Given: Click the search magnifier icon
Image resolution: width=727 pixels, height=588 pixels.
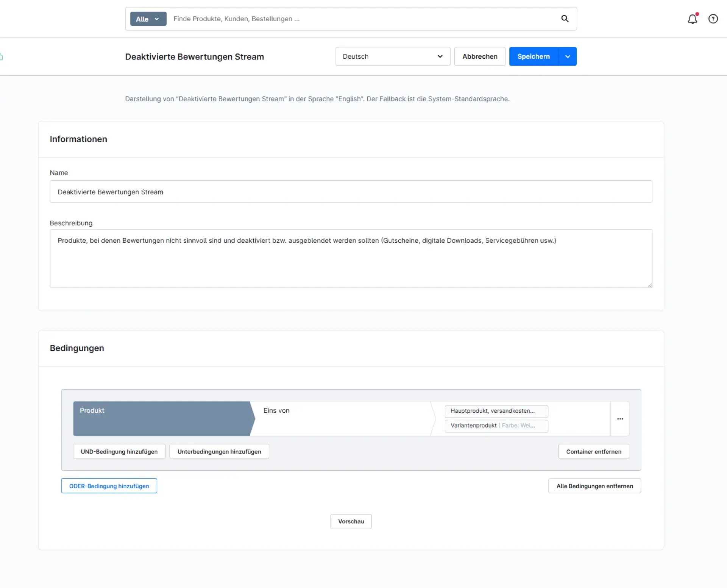Looking at the screenshot, I should pyautogui.click(x=565, y=19).
